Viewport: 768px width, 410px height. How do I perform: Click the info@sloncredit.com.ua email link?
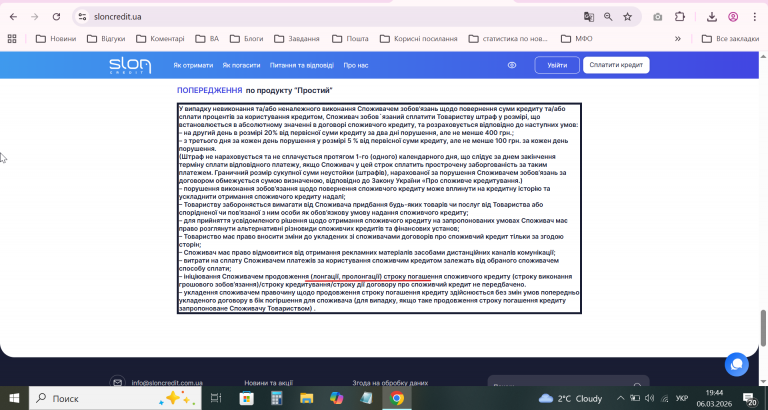pos(167,383)
